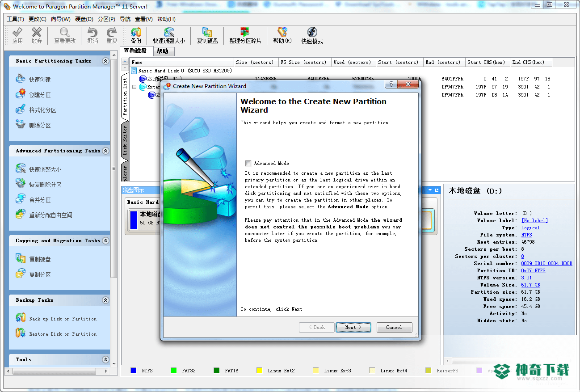The height and width of the screenshot is (392, 580).
Task: Collapse the Extended partition tree node
Action: point(134,87)
